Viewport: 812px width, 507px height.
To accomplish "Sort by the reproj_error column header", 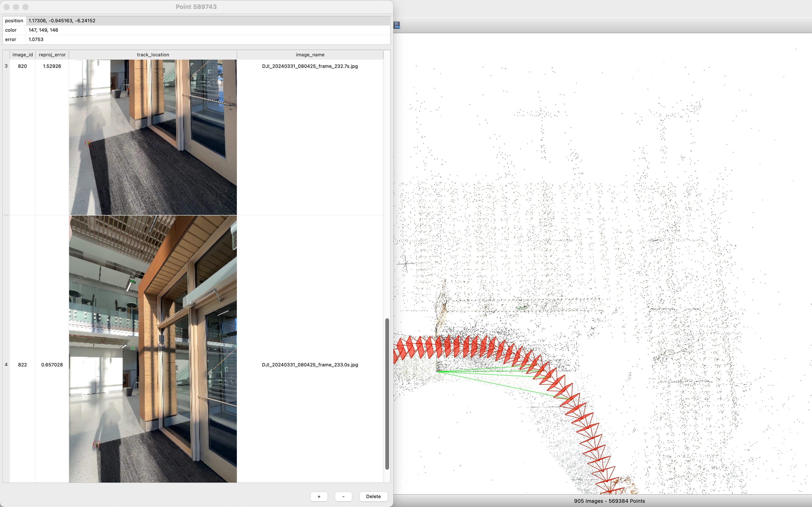I will tap(52, 55).
